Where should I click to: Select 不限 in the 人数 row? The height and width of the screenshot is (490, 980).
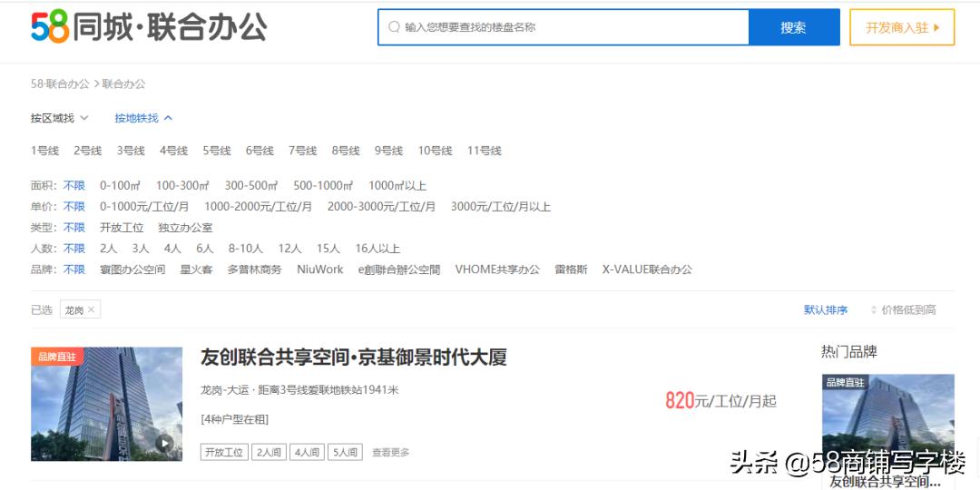[x=73, y=249]
